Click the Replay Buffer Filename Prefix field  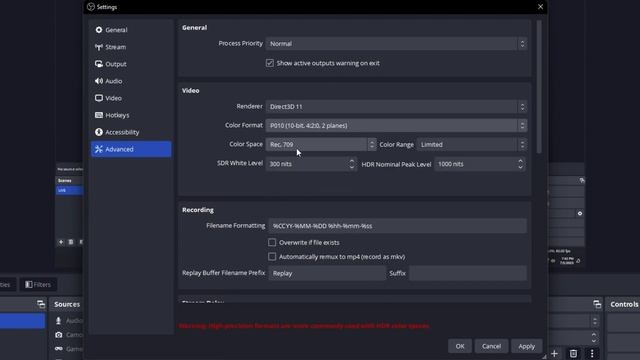click(x=327, y=273)
